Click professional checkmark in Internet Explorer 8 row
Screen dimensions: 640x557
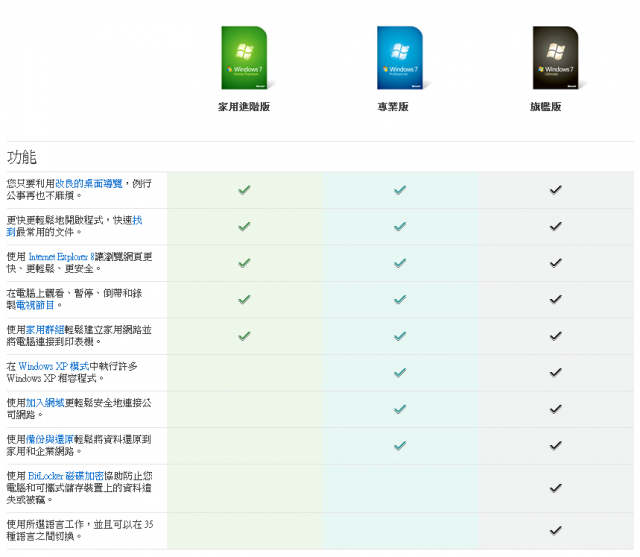coord(400,263)
